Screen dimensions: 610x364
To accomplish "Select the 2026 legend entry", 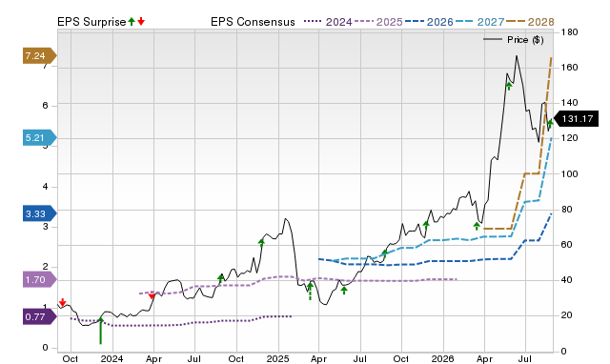I will tap(429, 22).
